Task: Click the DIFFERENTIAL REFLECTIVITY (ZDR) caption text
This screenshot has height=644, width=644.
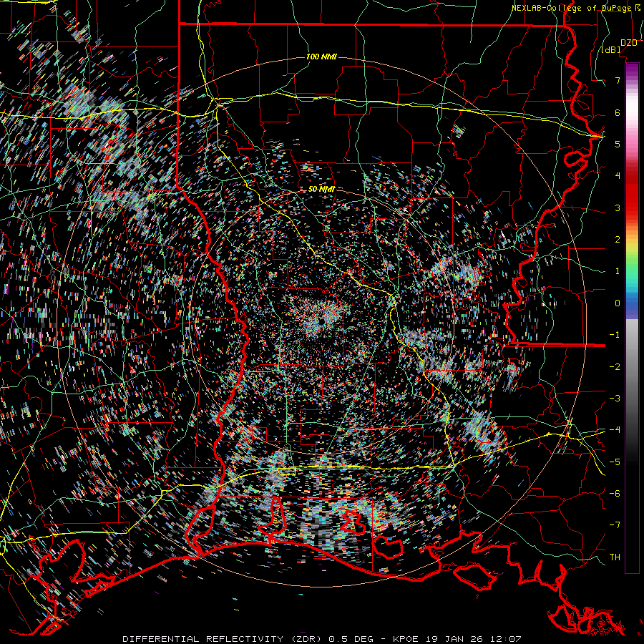Action: (x=224, y=639)
